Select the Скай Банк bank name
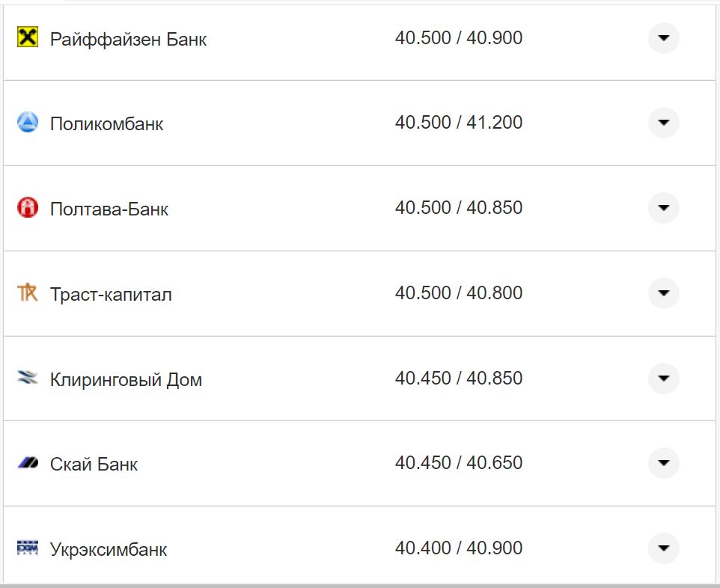The width and height of the screenshot is (720, 588). pyautogui.click(x=93, y=463)
